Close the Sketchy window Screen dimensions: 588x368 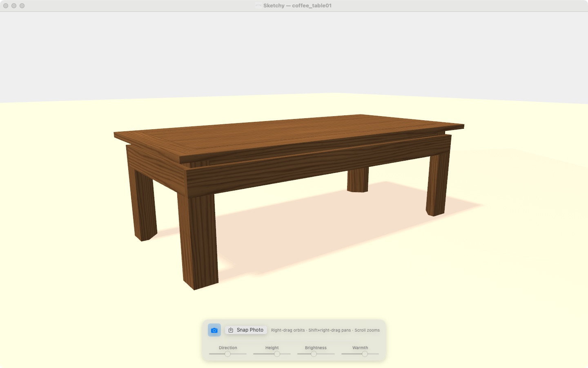(x=6, y=6)
